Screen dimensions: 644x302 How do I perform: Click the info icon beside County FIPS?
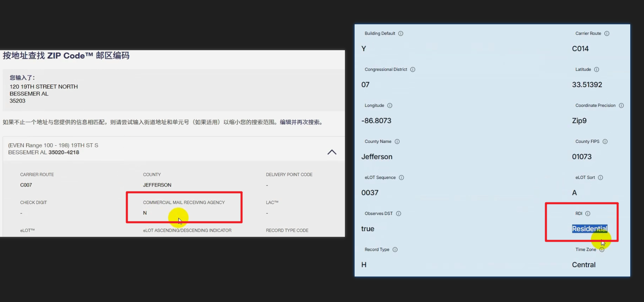click(x=605, y=142)
